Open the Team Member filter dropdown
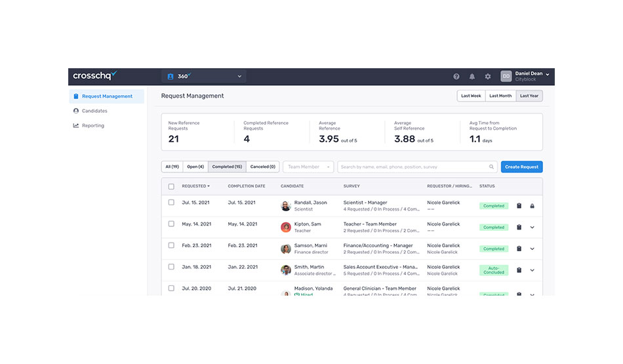The height and width of the screenshot is (364, 623). (x=308, y=167)
